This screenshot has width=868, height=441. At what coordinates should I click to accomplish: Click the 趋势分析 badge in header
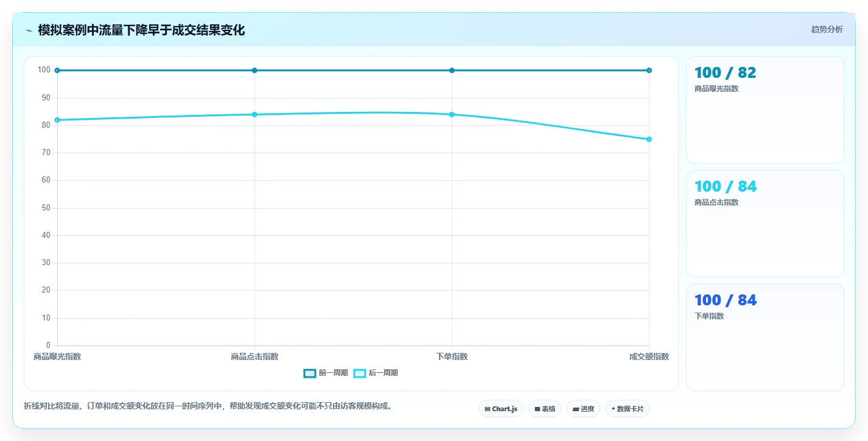[827, 29]
